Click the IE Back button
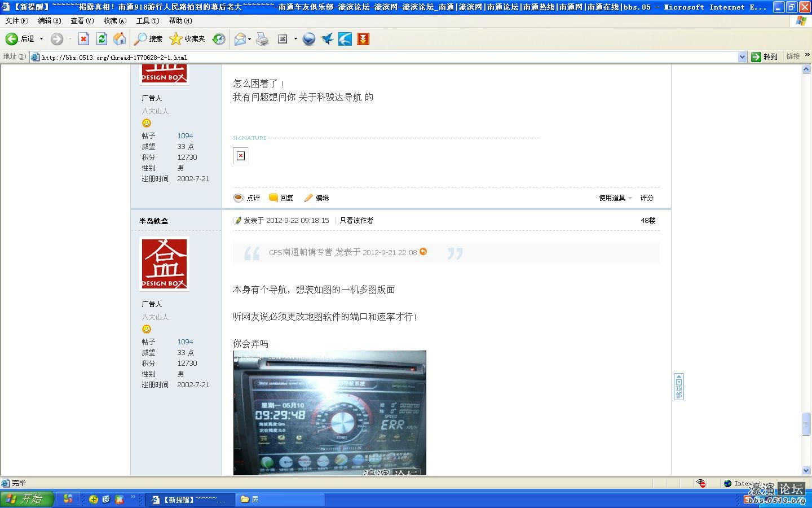 pyautogui.click(x=20, y=39)
